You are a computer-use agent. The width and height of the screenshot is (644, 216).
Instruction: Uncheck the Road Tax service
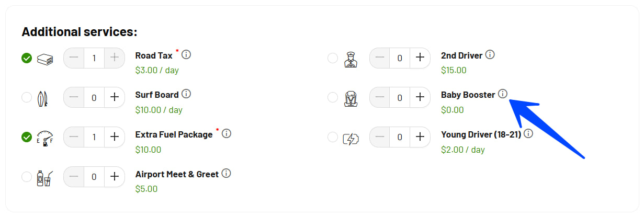pyautogui.click(x=27, y=58)
